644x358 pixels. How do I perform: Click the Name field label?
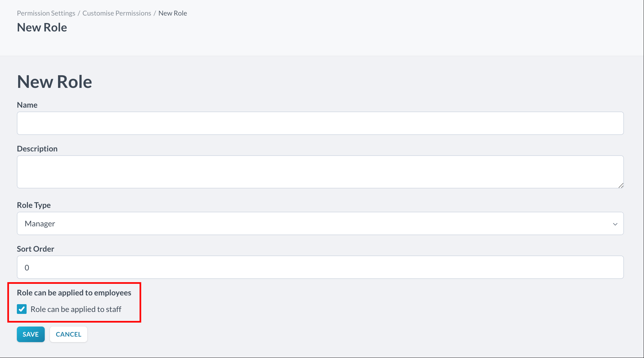click(27, 105)
